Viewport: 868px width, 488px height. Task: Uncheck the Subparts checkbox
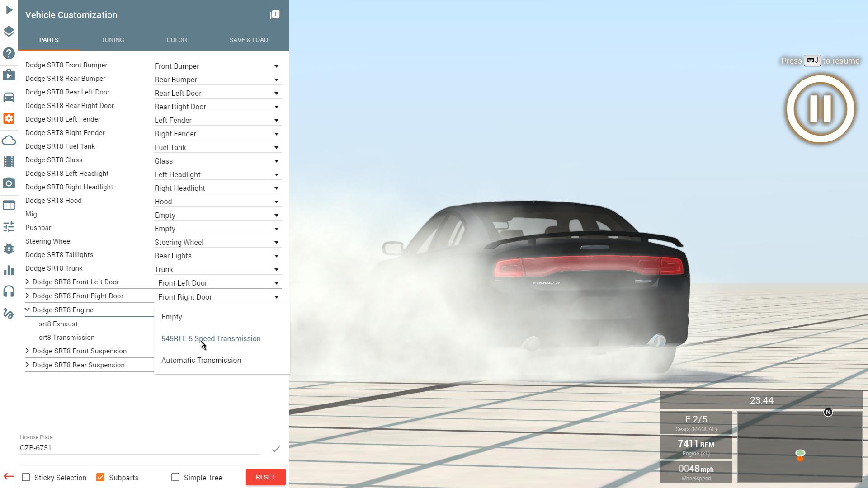pos(101,478)
